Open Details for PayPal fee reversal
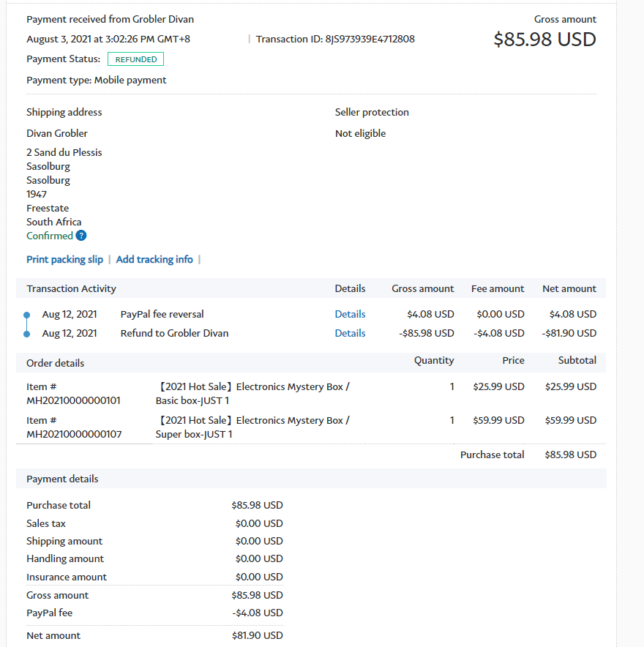This screenshot has height=647, width=644. 350,314
